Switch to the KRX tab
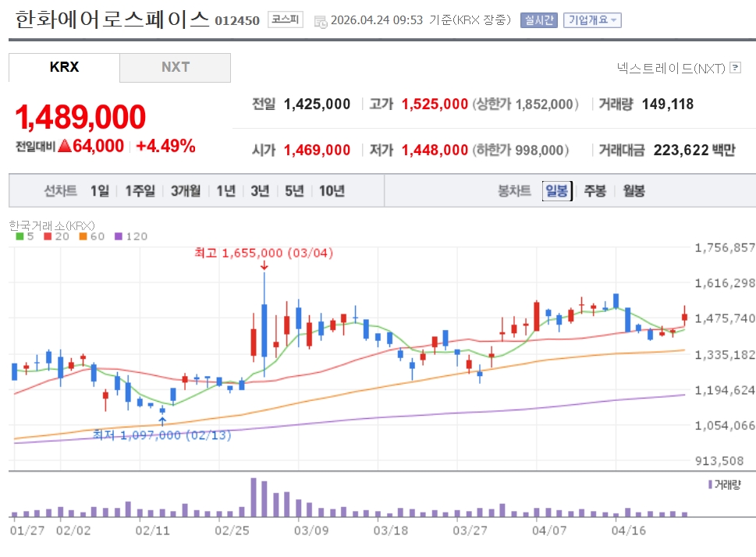Image resolution: width=756 pixels, height=557 pixels. point(64,67)
